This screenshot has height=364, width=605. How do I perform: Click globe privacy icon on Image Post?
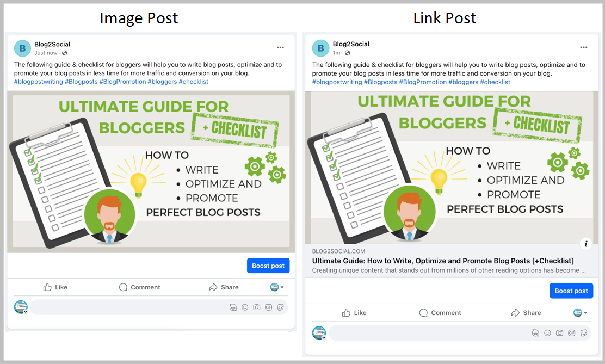click(65, 53)
